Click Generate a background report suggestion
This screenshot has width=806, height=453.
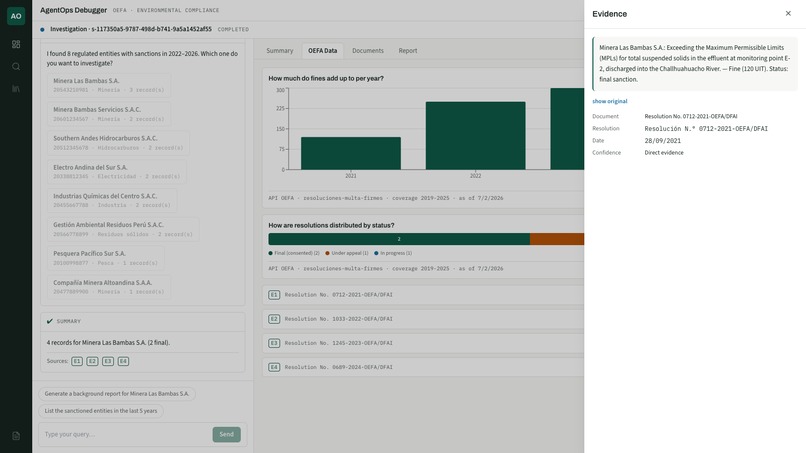117,393
